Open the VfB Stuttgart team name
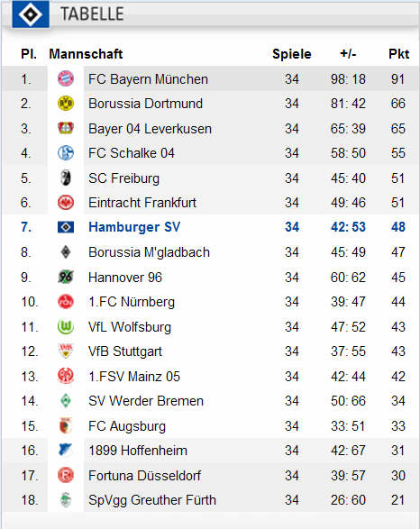420x529 pixels. click(x=125, y=351)
